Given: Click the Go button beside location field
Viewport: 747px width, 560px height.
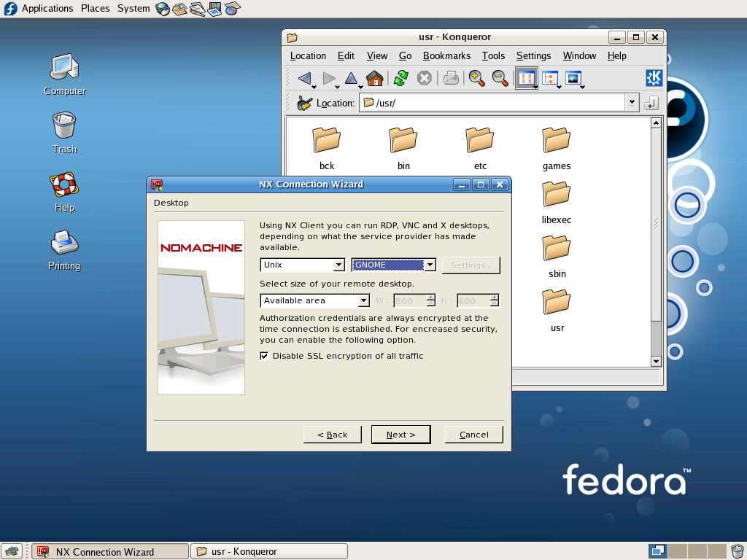Looking at the screenshot, I should click(x=651, y=103).
